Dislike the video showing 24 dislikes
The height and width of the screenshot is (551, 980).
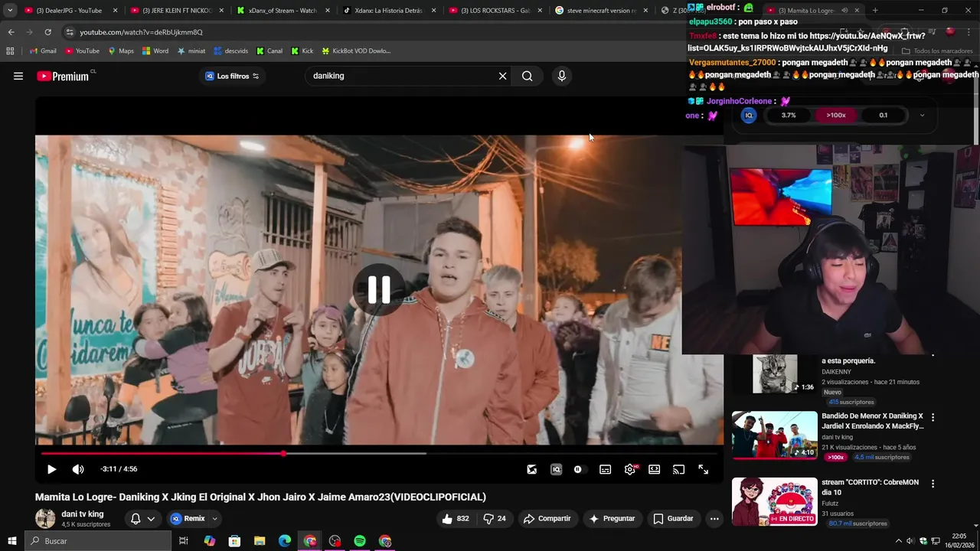495,518
